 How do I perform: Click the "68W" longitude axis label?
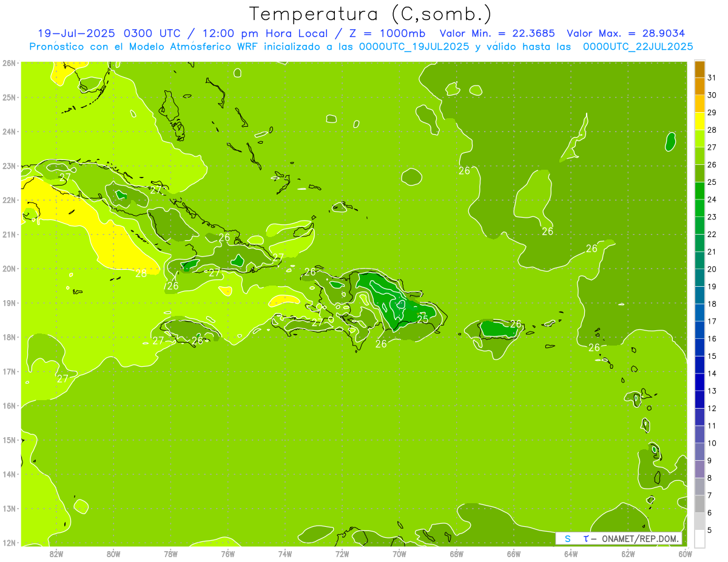click(x=457, y=554)
